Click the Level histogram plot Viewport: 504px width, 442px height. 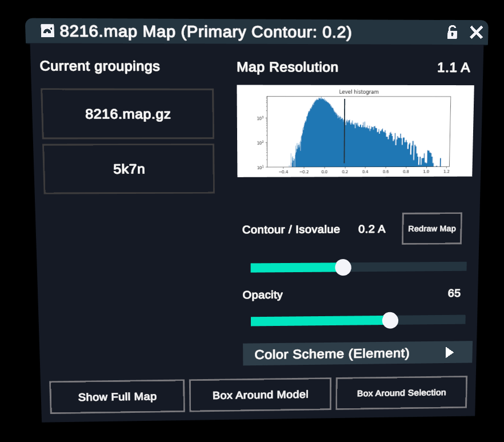[355, 131]
